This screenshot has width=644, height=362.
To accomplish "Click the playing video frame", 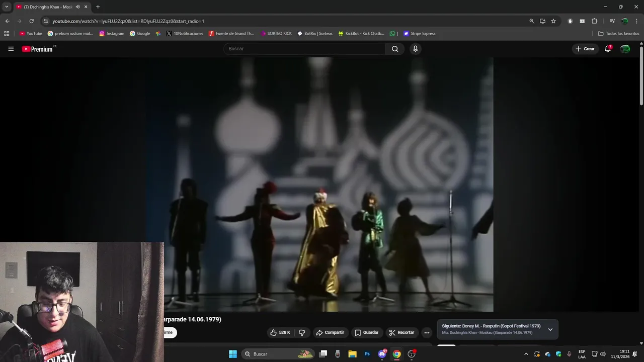I will pyautogui.click(x=319, y=184).
